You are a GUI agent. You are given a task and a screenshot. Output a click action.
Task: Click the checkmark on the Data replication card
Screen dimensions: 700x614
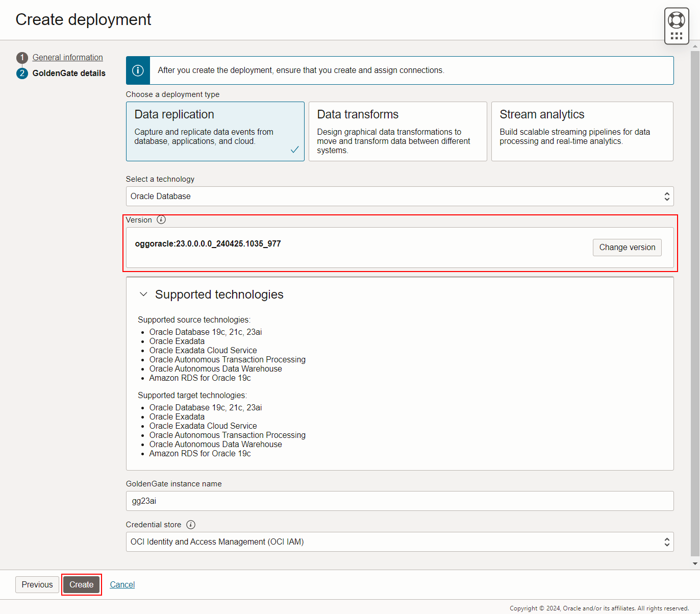click(x=295, y=150)
